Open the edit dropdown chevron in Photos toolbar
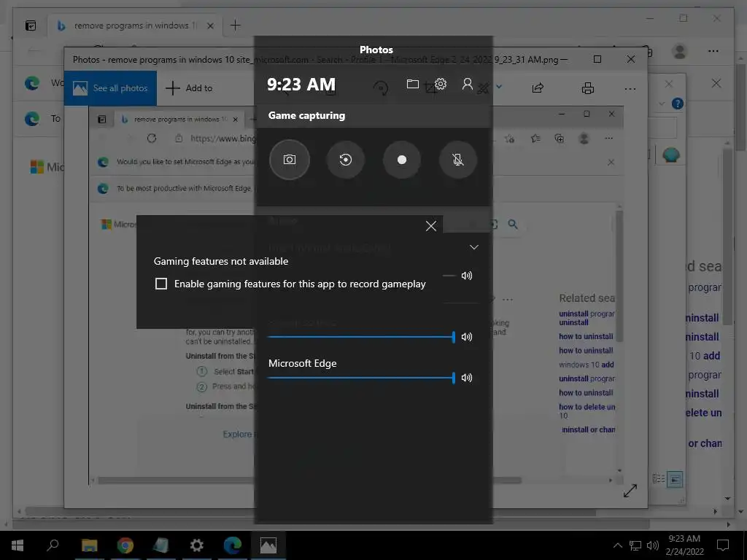 (x=499, y=87)
